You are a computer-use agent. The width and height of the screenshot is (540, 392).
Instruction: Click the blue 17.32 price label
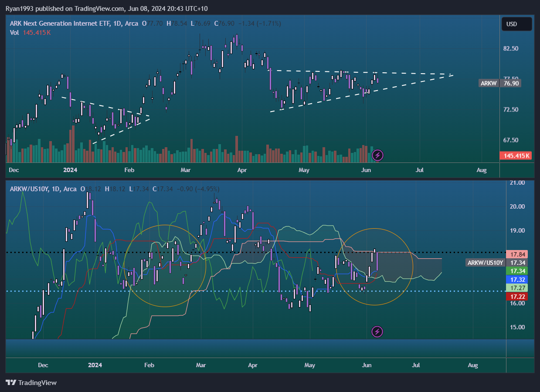(517, 279)
